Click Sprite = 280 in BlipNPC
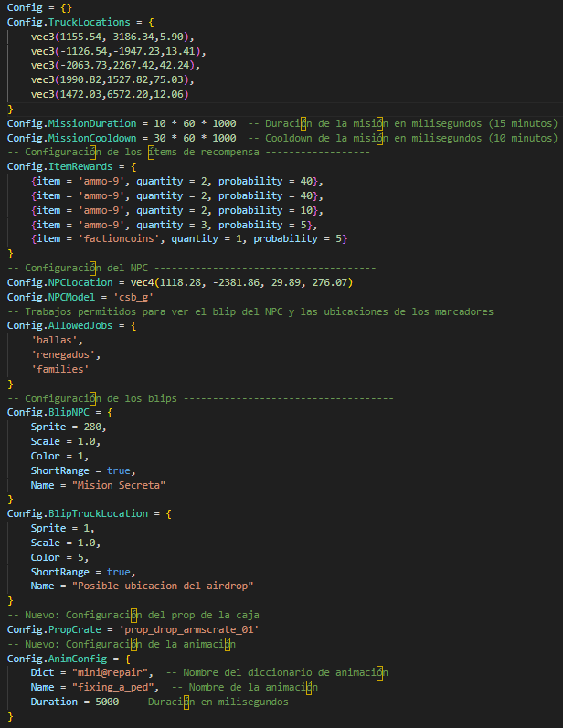Image resolution: width=563 pixels, height=728 pixels. click(x=69, y=427)
